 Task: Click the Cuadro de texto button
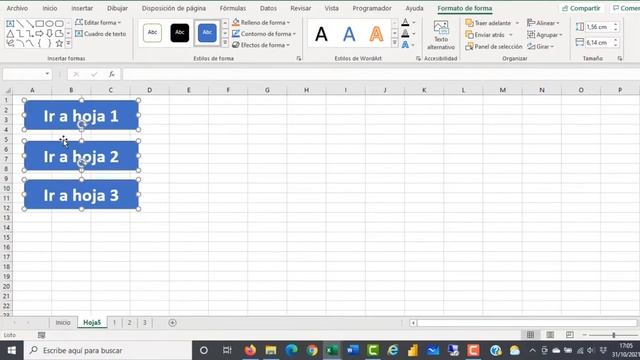[x=100, y=34]
